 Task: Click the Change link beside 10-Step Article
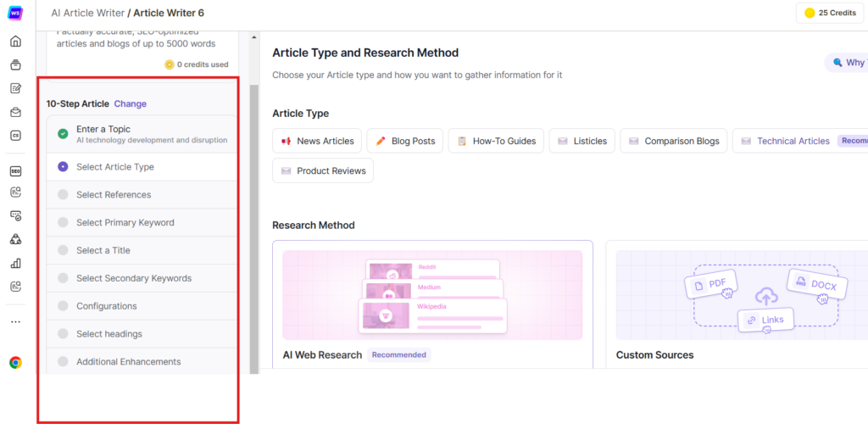tap(131, 103)
